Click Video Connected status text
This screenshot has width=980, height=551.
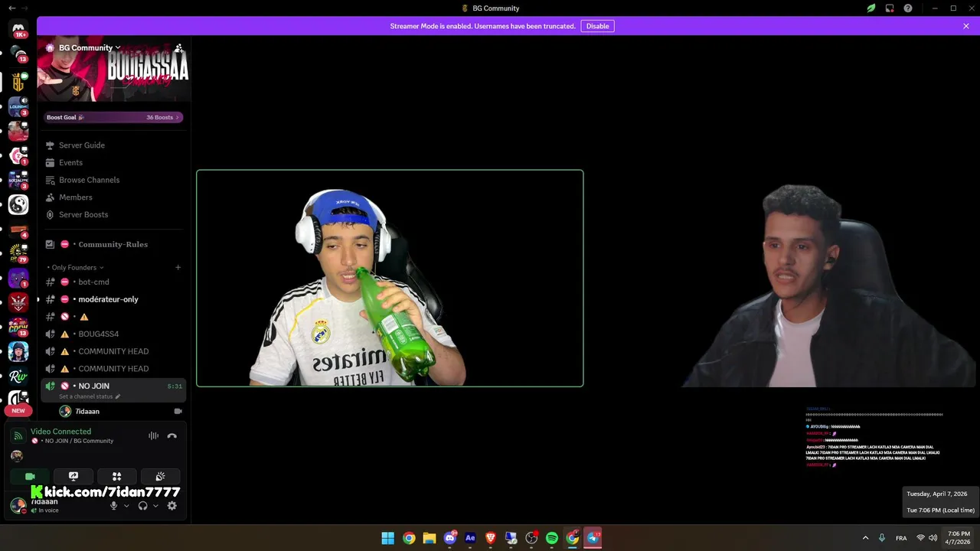point(60,432)
